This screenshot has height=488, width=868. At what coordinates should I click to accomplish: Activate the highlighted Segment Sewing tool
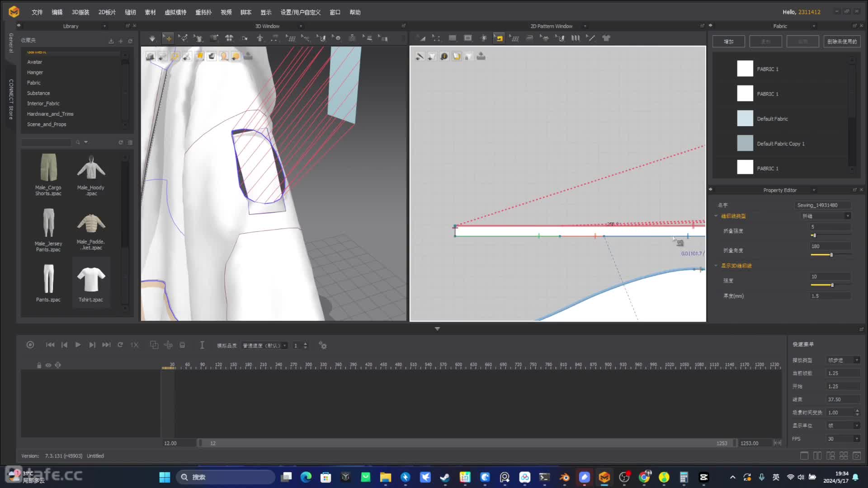[x=499, y=38]
